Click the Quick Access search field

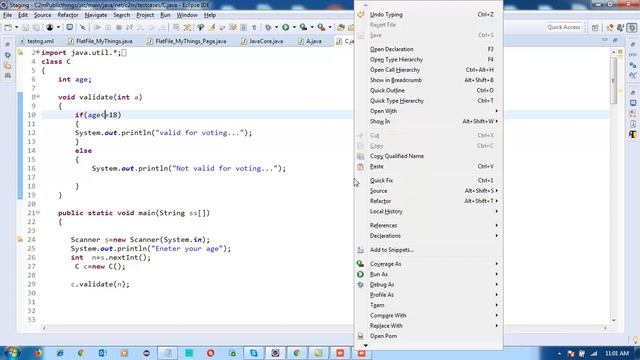pyautogui.click(x=564, y=27)
